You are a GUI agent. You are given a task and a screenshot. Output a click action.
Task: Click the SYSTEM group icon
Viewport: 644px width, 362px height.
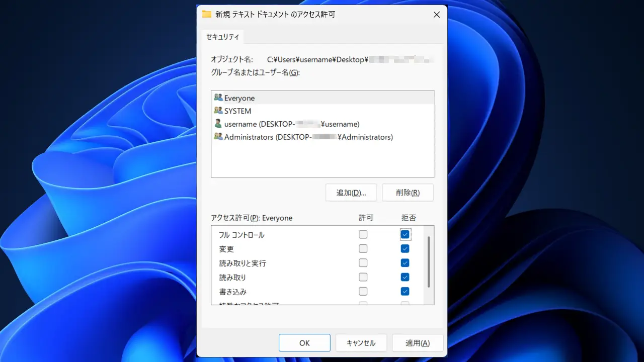click(218, 111)
